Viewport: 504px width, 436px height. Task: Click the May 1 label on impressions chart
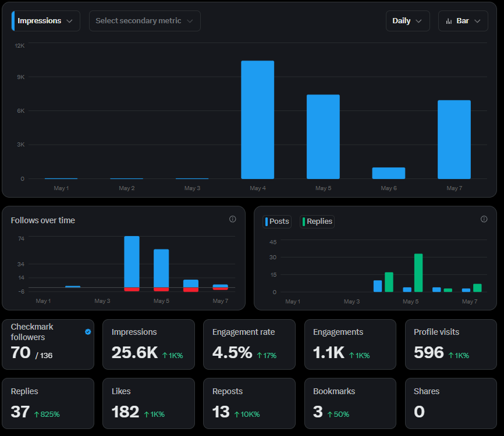[61, 188]
